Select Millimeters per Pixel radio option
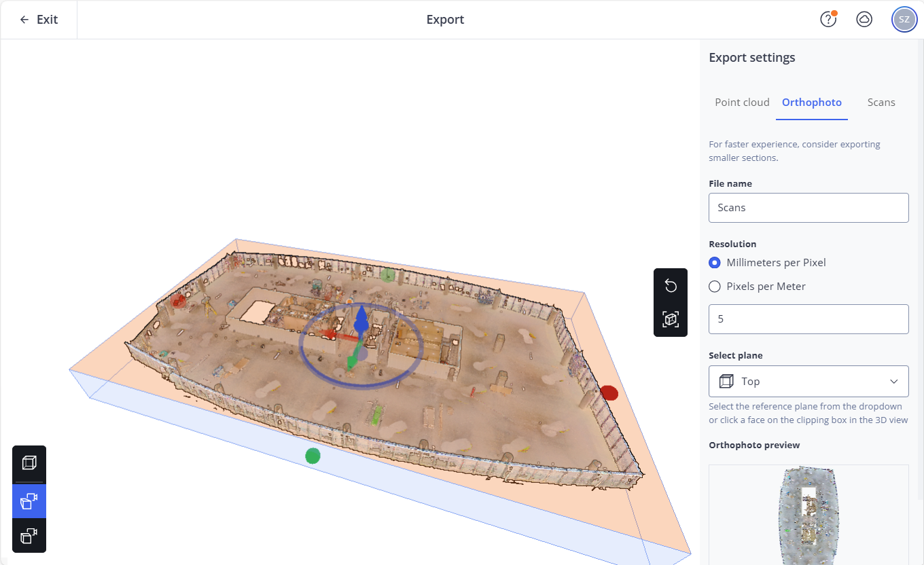The width and height of the screenshot is (924, 565). (715, 263)
